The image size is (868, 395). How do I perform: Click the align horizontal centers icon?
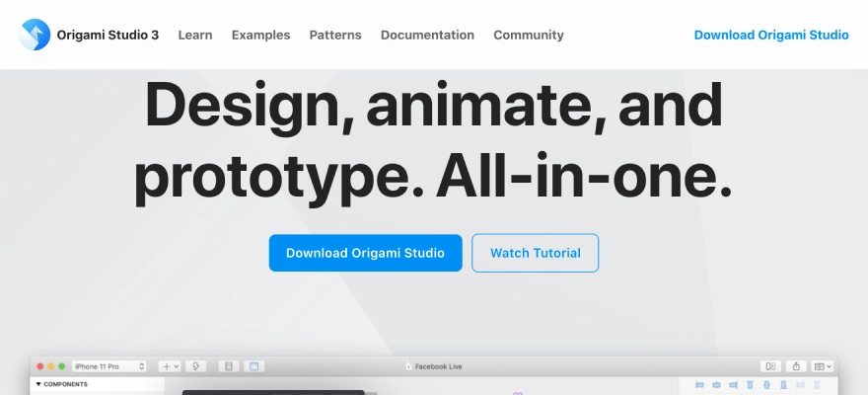pyautogui.click(x=716, y=385)
